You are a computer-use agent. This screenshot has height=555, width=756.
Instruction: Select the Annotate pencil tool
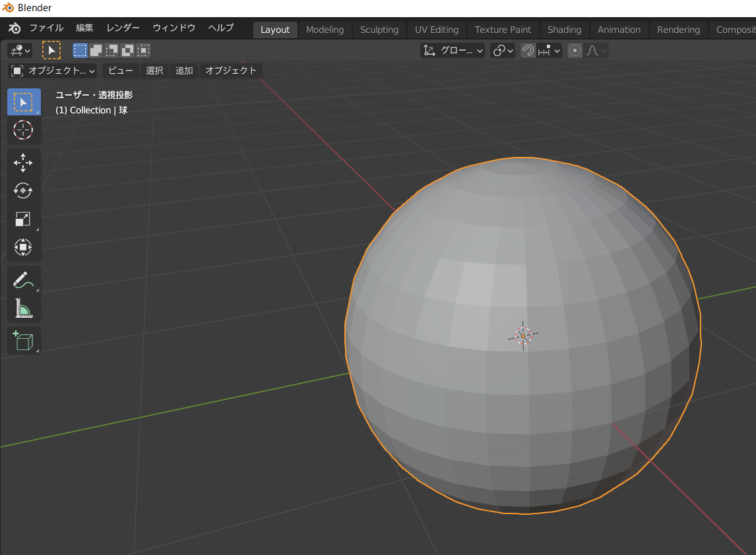tap(23, 280)
